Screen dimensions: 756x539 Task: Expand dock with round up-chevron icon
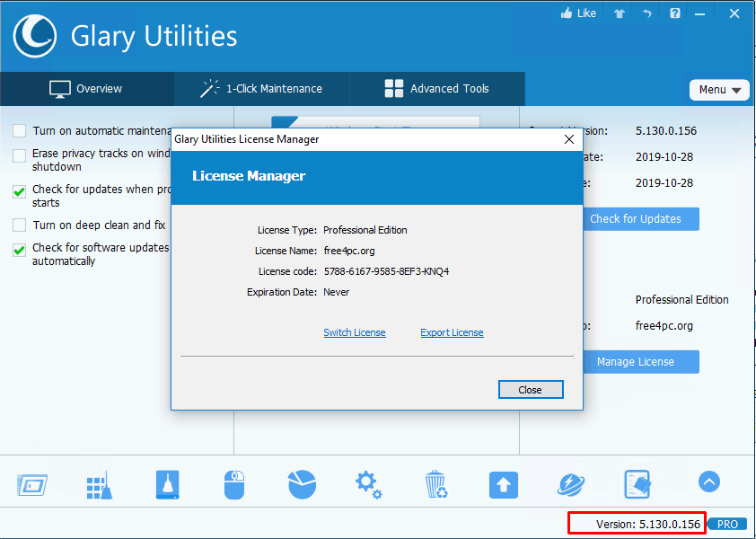708,482
